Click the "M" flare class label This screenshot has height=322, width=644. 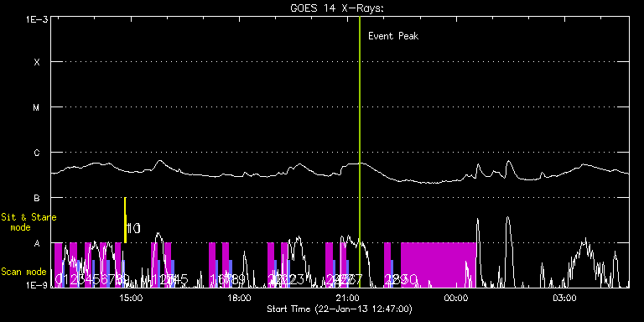pos(37,107)
